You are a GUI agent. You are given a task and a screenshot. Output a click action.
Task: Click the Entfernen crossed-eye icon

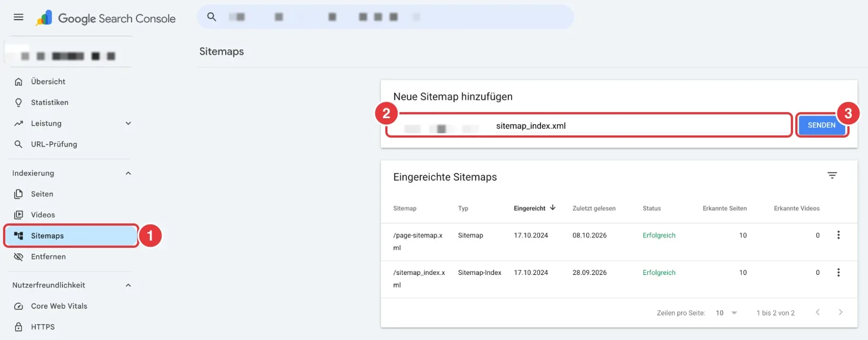(18, 257)
